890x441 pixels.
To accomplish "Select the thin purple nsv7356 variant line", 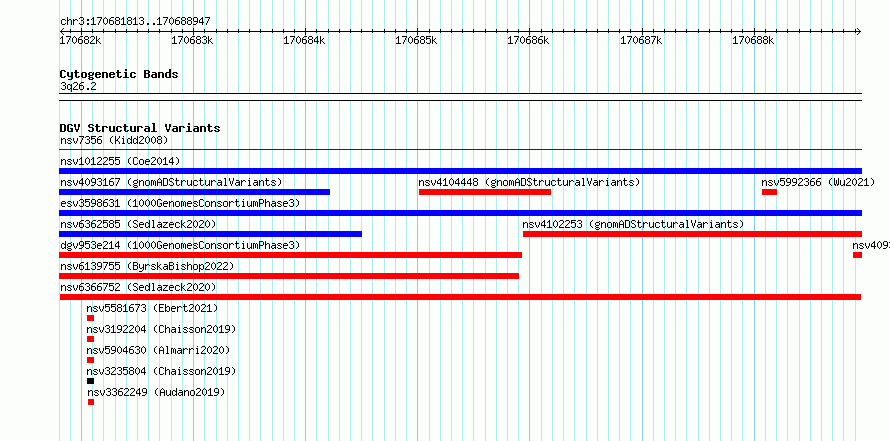I will (460, 150).
